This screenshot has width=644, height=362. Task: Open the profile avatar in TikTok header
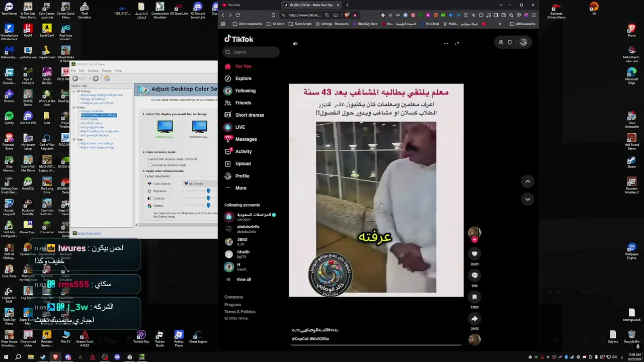[523, 42]
